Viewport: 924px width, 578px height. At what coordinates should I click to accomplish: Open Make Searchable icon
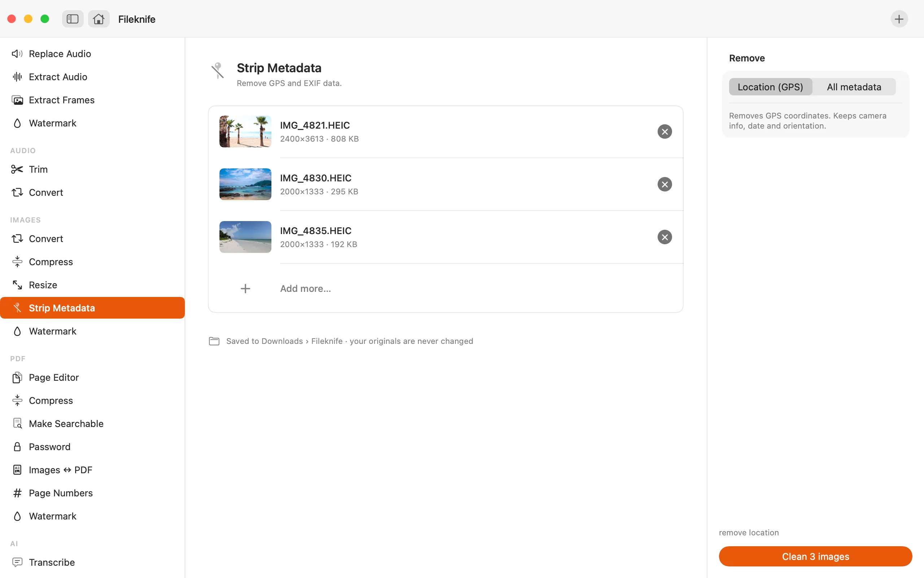click(x=17, y=423)
